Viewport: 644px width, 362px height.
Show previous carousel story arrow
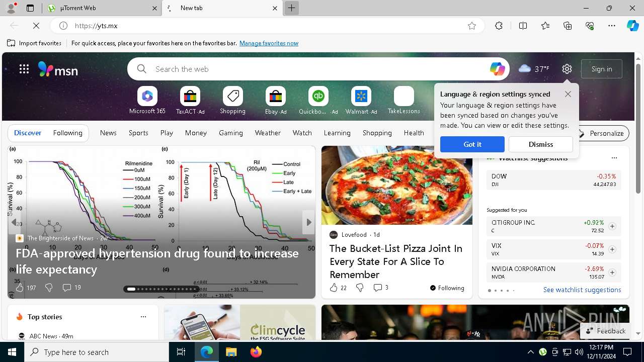click(x=14, y=222)
